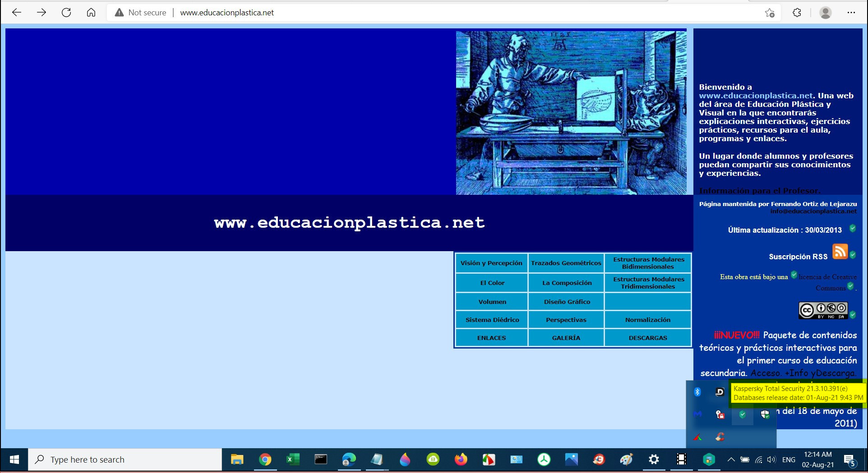
Task: Open the browser settings and more menu
Action: coord(851,13)
